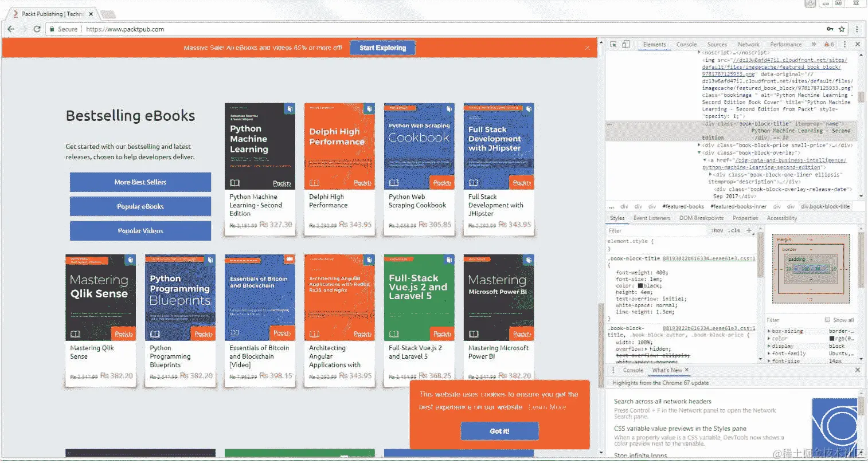Click the ebook icon on Full-Stack Vue.js cover
The width and height of the screenshot is (868, 463).
pyautogui.click(x=449, y=260)
